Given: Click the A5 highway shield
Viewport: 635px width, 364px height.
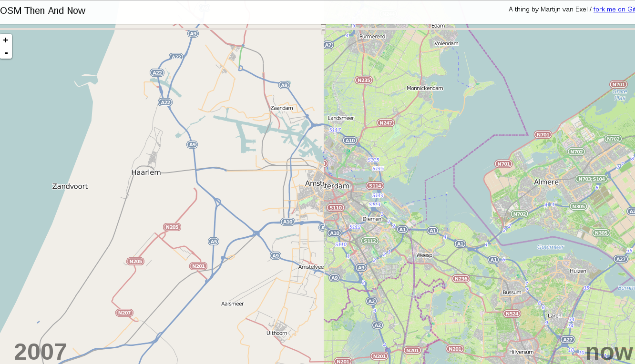Looking at the screenshot, I should point(214,242).
